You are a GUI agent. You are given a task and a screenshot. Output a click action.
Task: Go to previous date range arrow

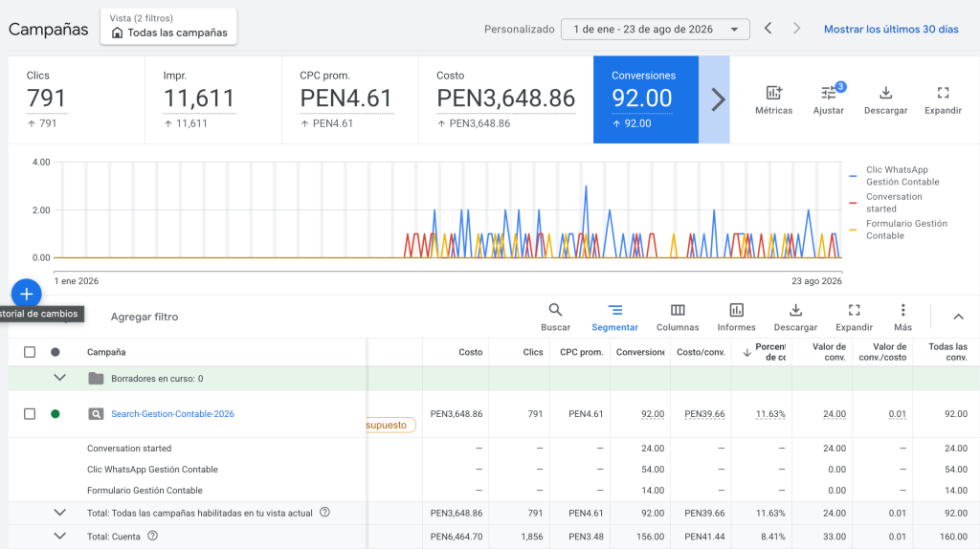(x=768, y=29)
